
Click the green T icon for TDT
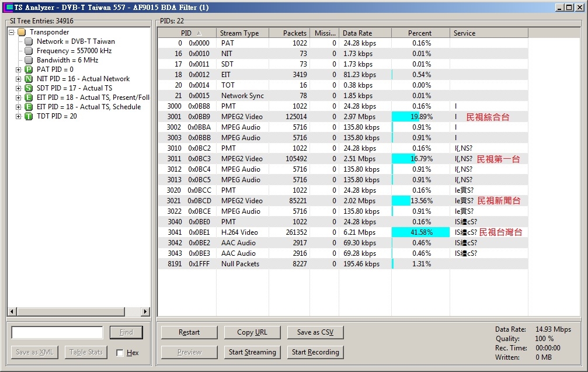click(x=29, y=116)
